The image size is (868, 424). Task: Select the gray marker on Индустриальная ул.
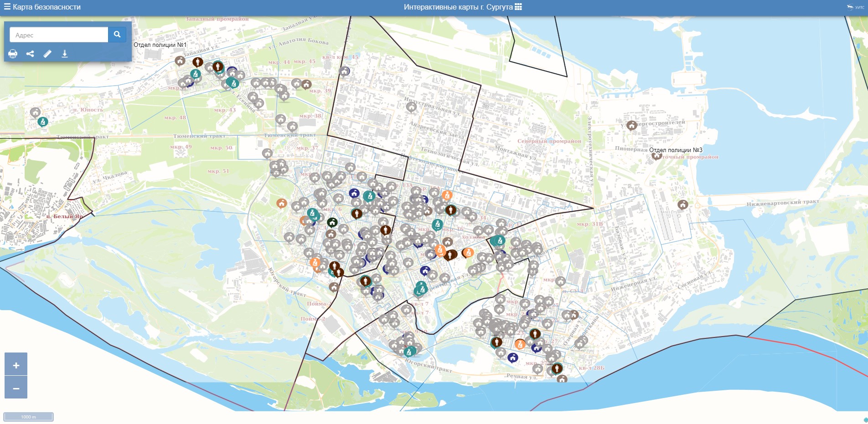point(411,107)
